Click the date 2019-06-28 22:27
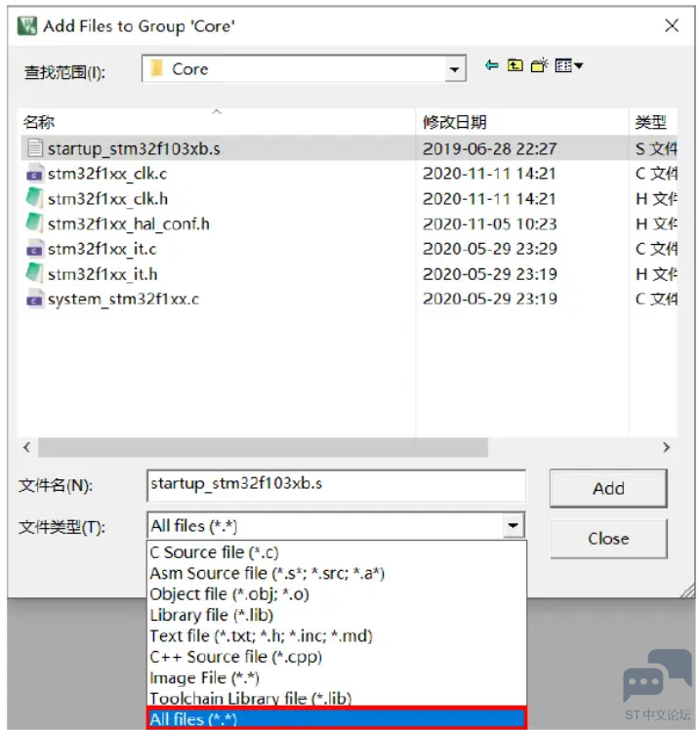The width and height of the screenshot is (700, 730). coord(489,148)
